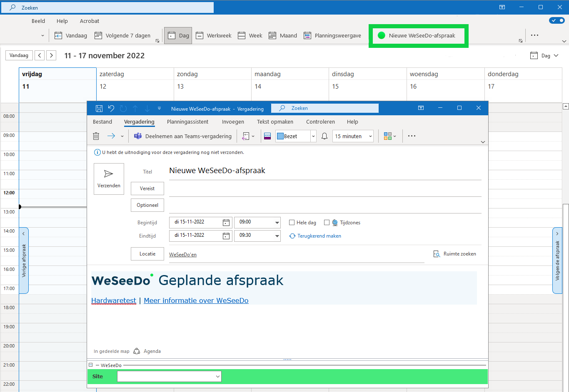The width and height of the screenshot is (569, 392).
Task: Open the categorize colored squares menu
Action: [x=390, y=136]
